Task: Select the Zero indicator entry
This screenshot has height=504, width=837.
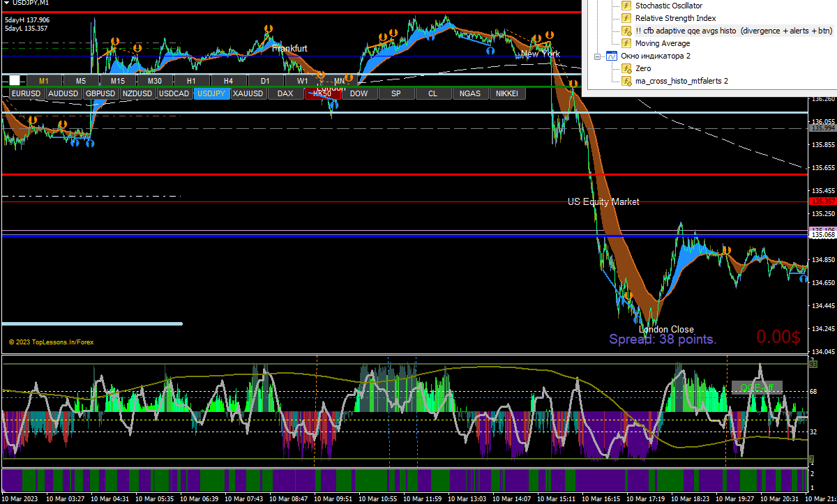Action: click(643, 68)
